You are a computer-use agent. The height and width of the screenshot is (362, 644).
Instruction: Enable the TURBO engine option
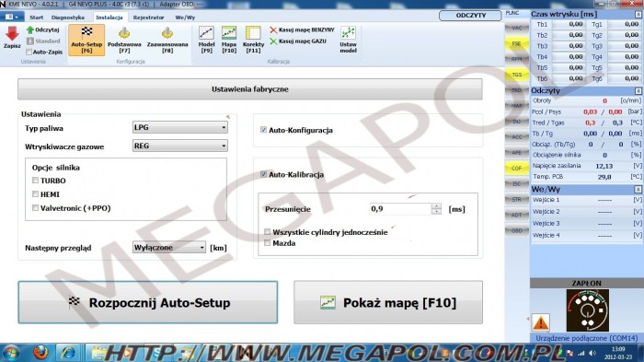pyautogui.click(x=35, y=181)
